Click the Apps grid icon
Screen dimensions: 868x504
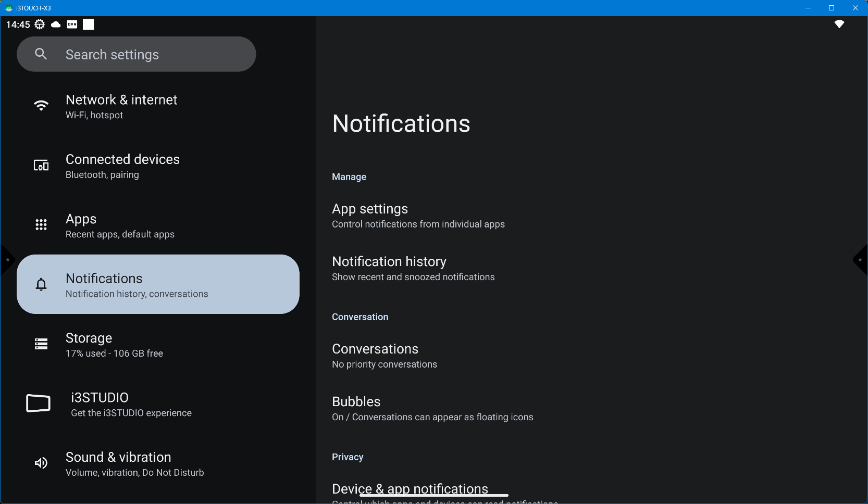pyautogui.click(x=41, y=225)
